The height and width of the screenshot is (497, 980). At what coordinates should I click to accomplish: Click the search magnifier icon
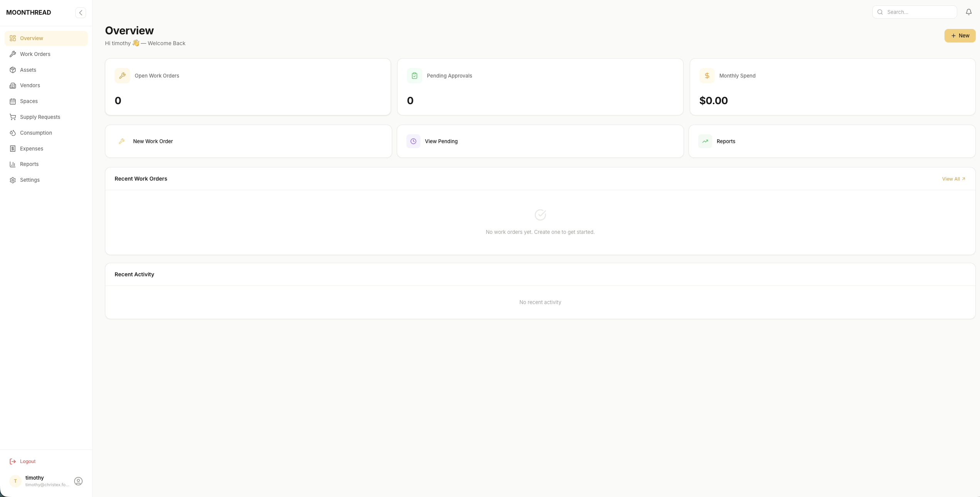tap(880, 12)
